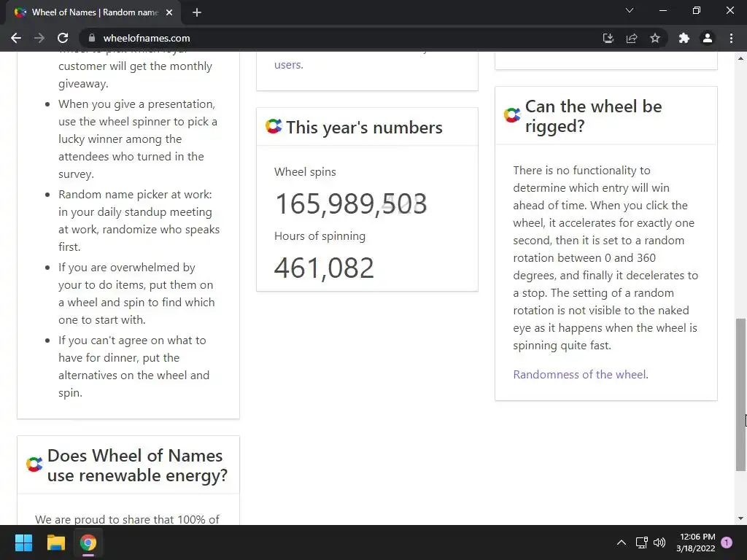Click the volume speaker tray icon
747x560 pixels.
[x=659, y=542]
